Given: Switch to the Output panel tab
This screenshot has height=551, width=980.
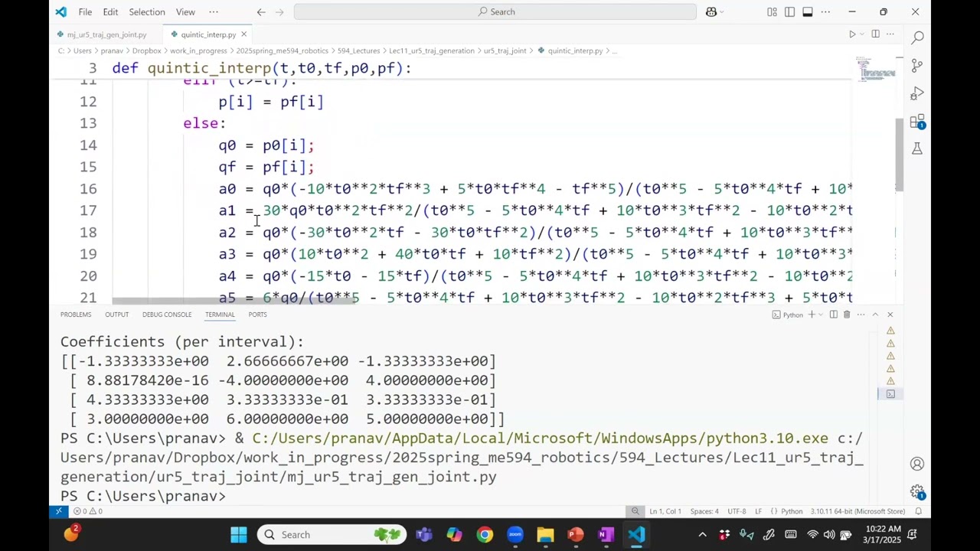Looking at the screenshot, I should click(x=116, y=315).
